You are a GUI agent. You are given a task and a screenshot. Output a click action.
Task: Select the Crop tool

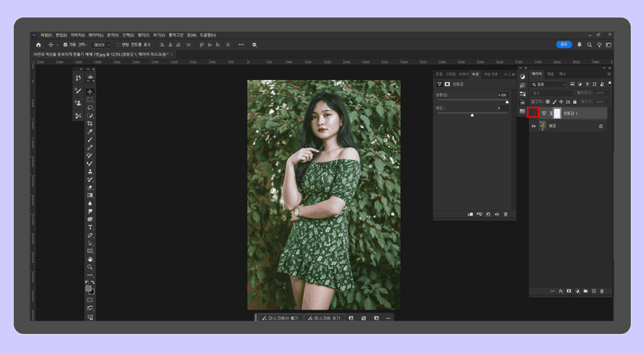coord(90,123)
